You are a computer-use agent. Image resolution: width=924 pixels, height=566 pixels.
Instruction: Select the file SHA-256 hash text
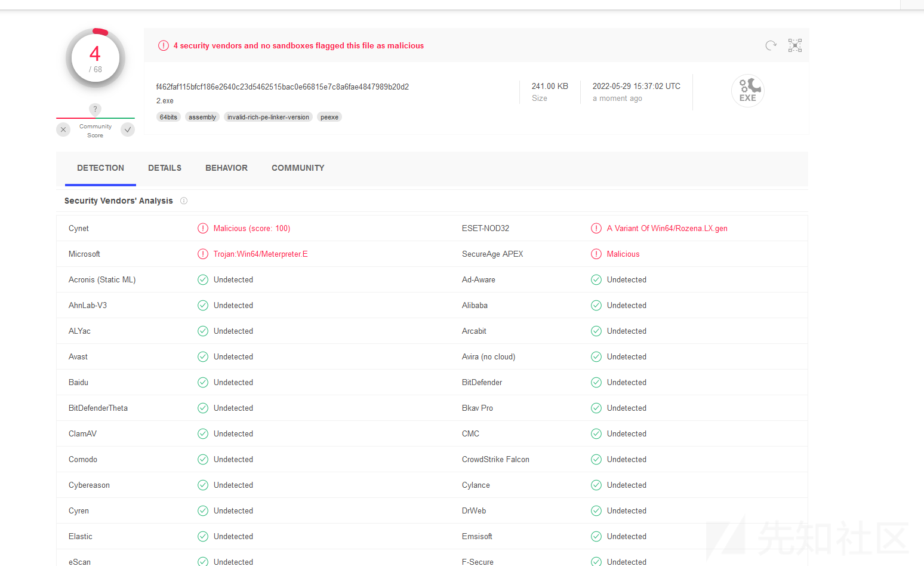[x=282, y=87]
